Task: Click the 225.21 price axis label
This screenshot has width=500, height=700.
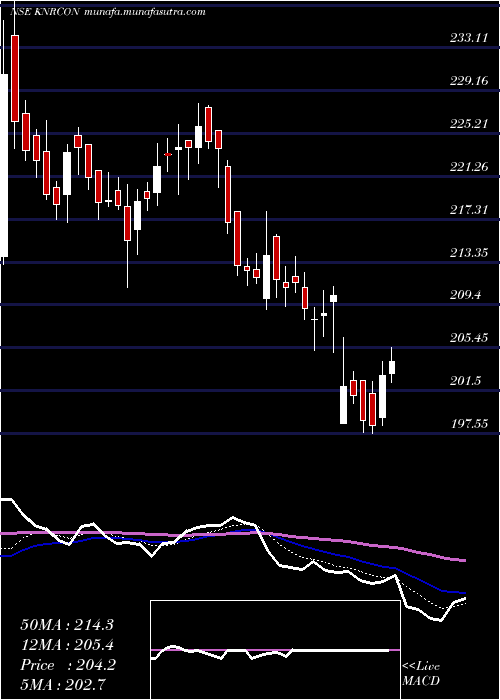Action: pyautogui.click(x=468, y=124)
